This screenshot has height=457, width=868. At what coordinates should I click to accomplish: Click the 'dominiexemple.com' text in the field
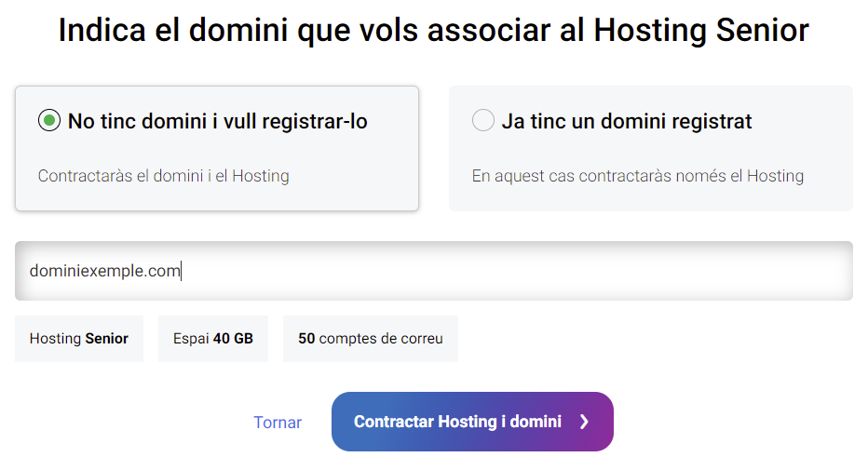104,271
